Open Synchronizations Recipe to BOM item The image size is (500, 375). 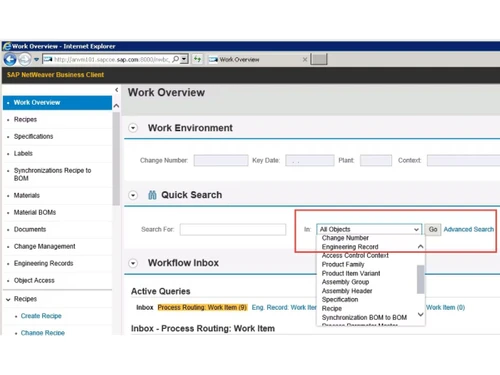coord(52,174)
